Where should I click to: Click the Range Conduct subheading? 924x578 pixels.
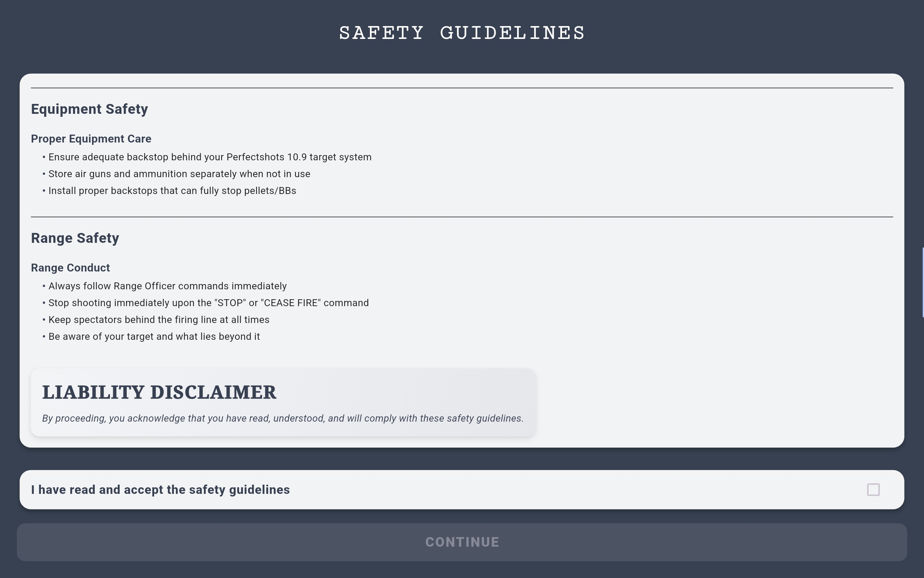(70, 268)
